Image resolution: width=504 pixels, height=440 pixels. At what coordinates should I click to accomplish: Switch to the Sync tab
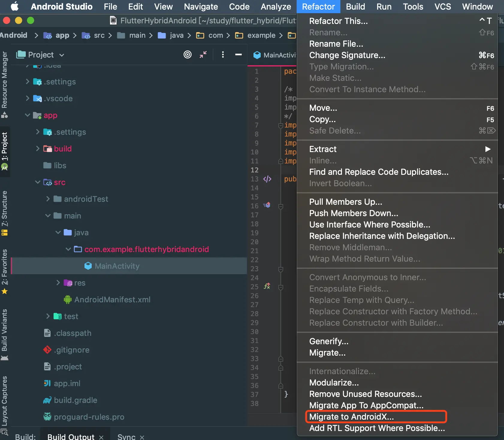(x=126, y=436)
